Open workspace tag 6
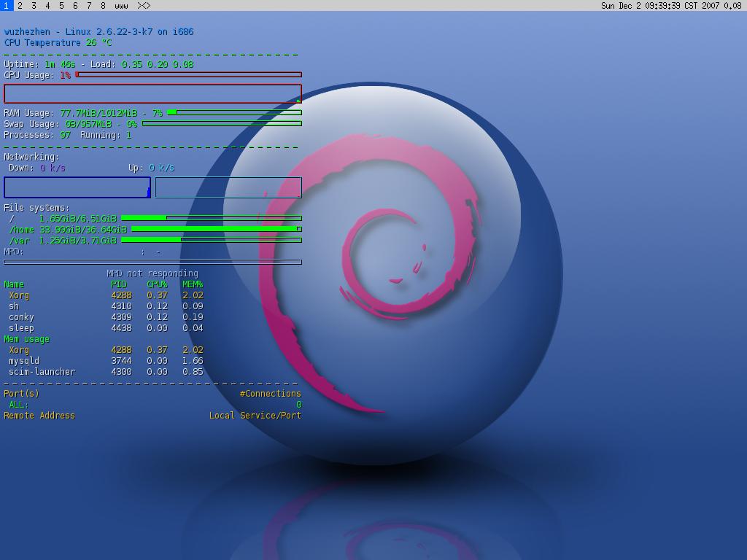 tap(75, 6)
